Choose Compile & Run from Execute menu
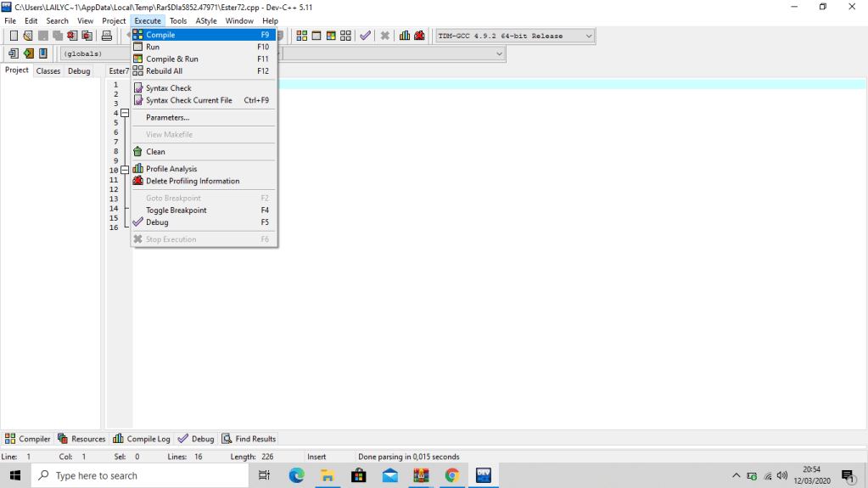The image size is (868, 488). [172, 59]
